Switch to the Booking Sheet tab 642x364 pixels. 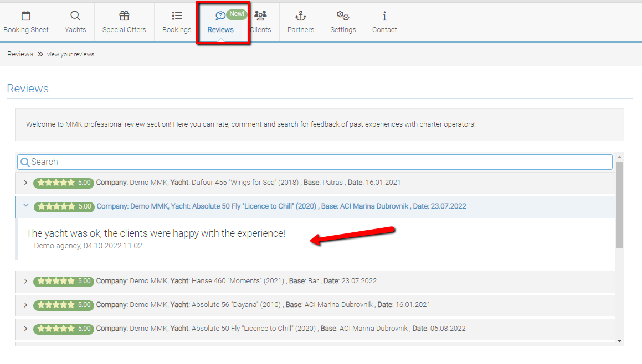pyautogui.click(x=26, y=30)
